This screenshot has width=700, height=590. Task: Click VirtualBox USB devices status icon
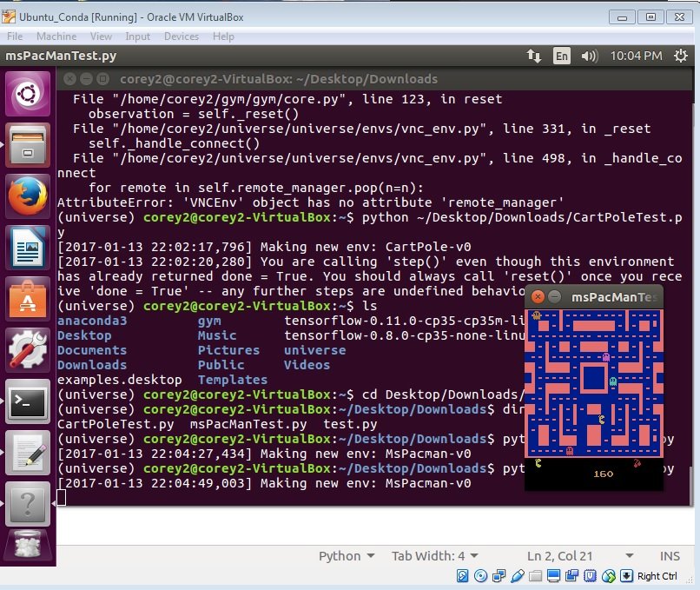coord(518,576)
